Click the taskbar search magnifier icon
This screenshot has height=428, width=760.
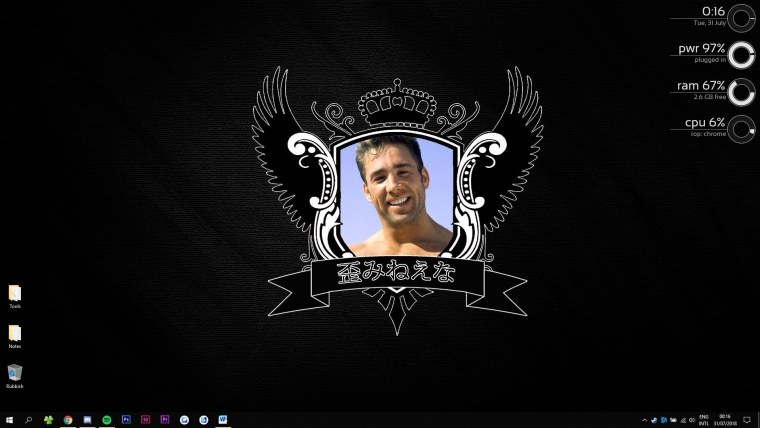click(x=29, y=420)
